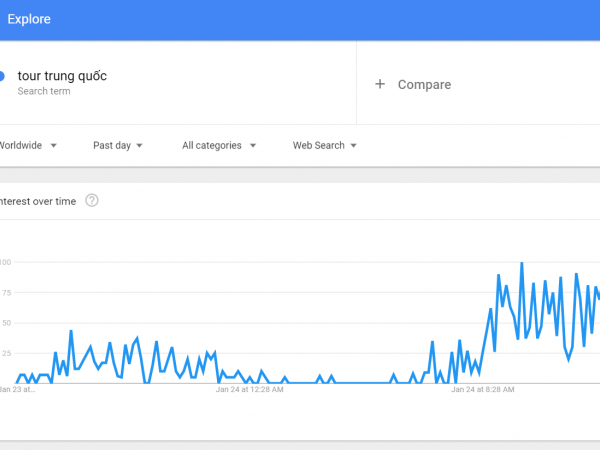Click the blue dot next to the search term
600x450 pixels.
click(2, 76)
